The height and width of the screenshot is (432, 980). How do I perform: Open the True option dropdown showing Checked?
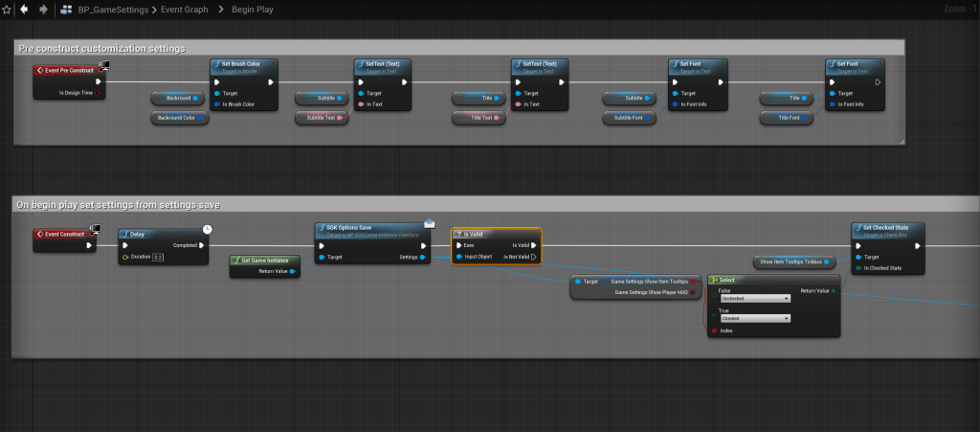pos(756,319)
